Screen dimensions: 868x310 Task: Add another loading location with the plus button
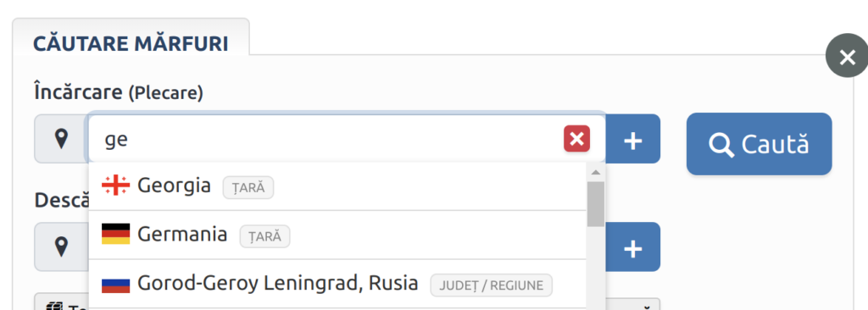632,139
